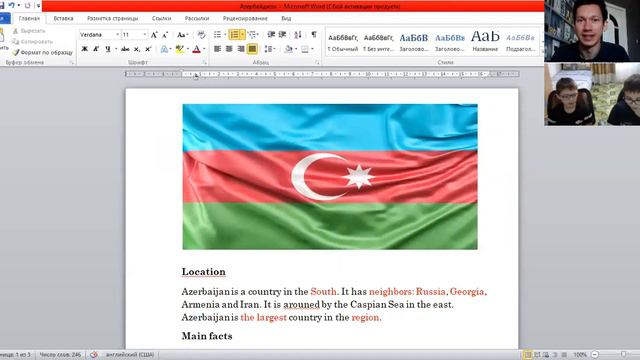
Task: Apply red font color button
Action: [196, 49]
